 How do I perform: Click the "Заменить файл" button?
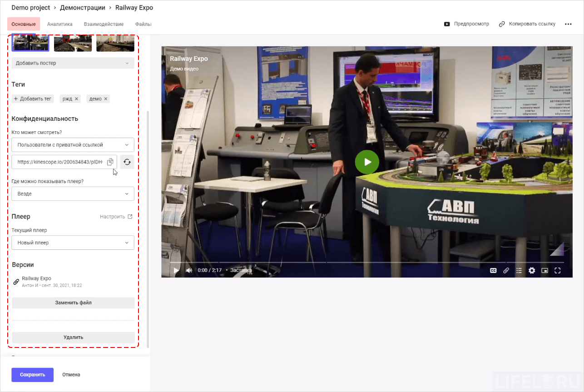click(73, 303)
